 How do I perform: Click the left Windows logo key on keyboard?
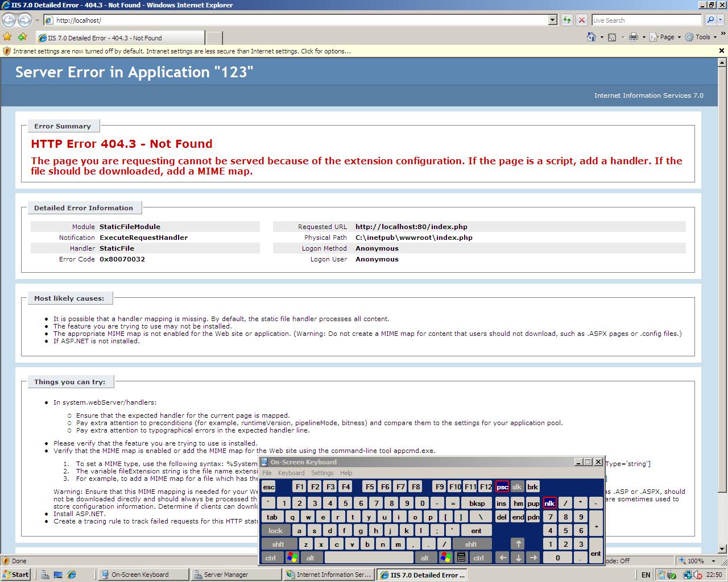click(x=292, y=558)
